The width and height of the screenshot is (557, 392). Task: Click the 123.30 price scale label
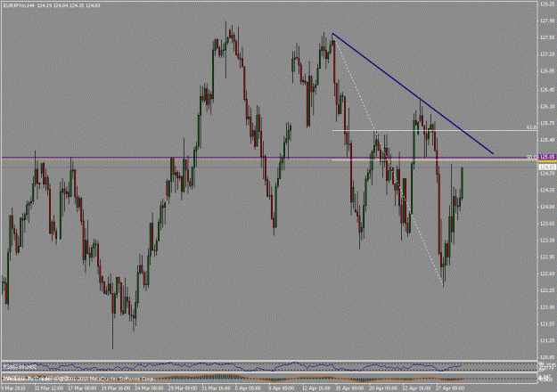click(x=547, y=240)
